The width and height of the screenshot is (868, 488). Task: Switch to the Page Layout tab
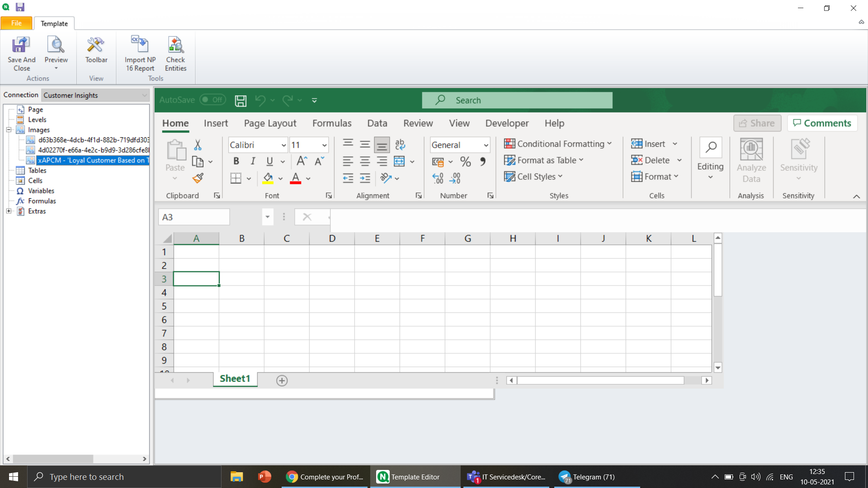click(270, 123)
